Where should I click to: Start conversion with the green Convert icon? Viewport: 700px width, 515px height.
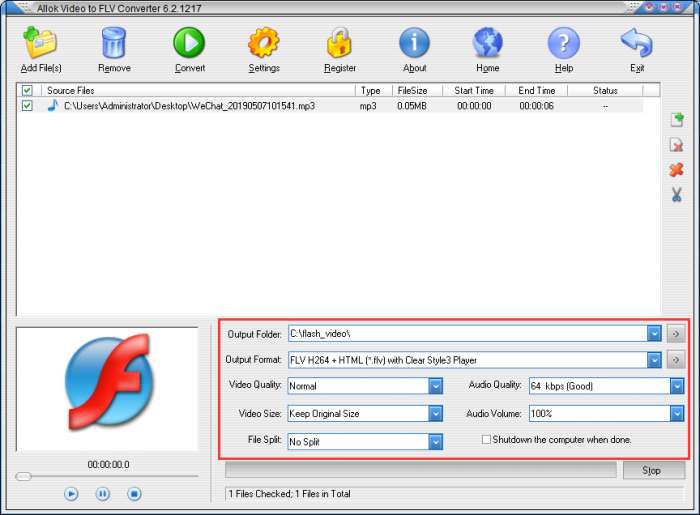pos(189,42)
